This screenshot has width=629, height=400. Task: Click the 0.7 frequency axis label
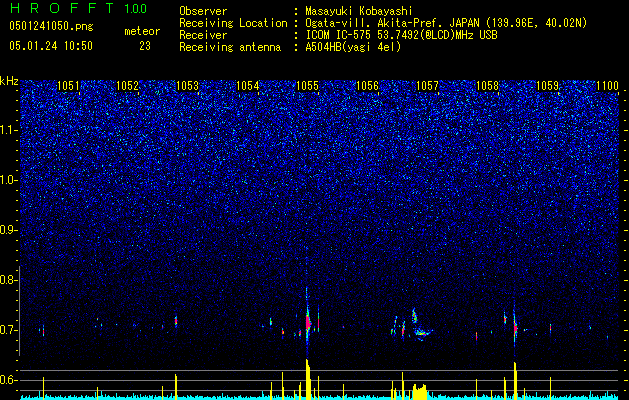click(x=9, y=330)
